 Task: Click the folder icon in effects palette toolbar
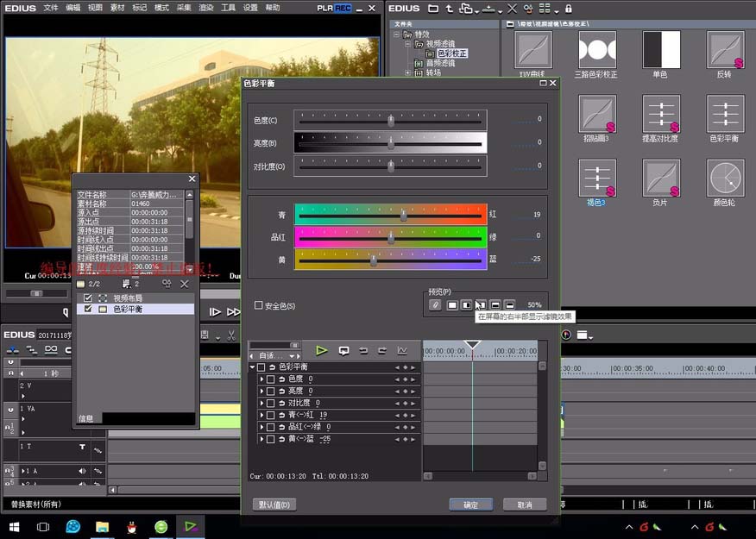(433, 8)
